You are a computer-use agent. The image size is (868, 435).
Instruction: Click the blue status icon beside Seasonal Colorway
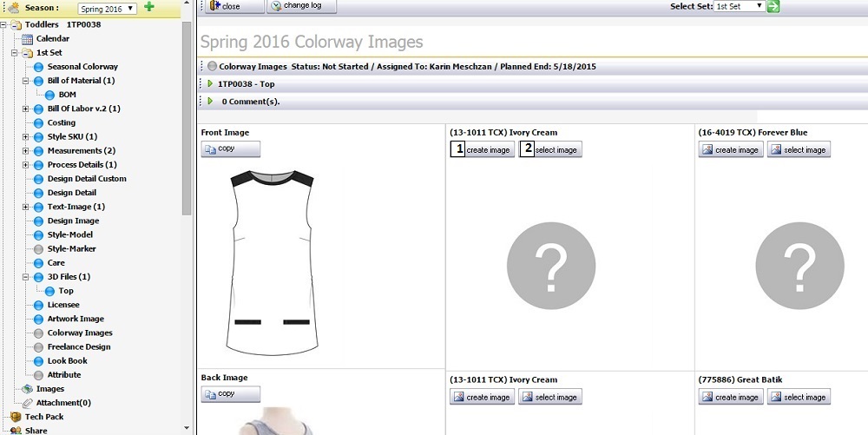click(x=38, y=67)
